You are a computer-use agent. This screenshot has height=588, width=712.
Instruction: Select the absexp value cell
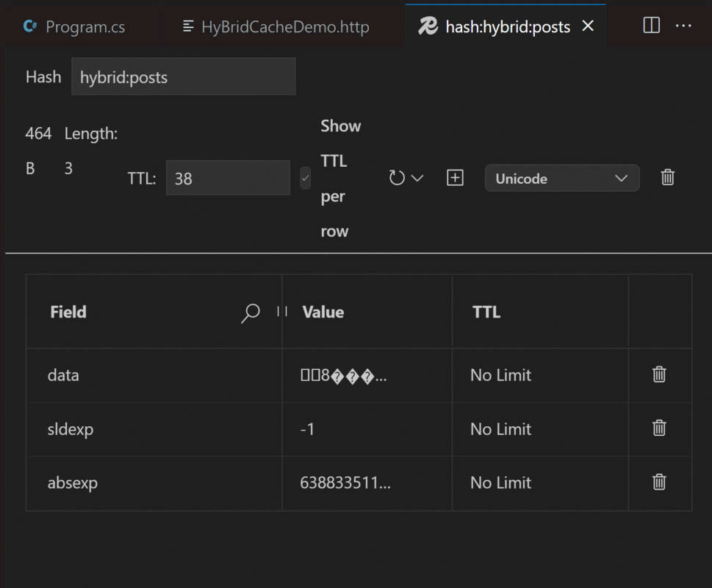[x=367, y=483]
